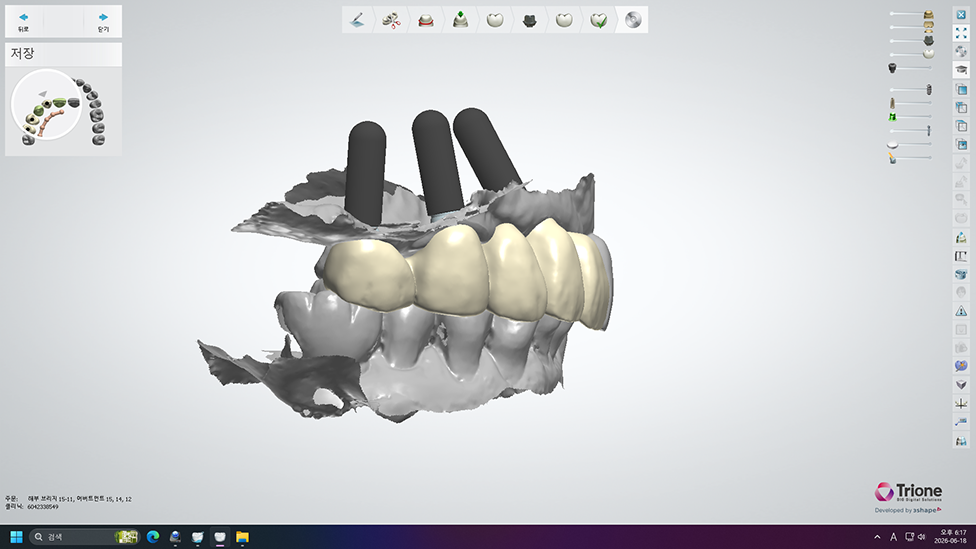Click the blue X close icon

tap(961, 14)
